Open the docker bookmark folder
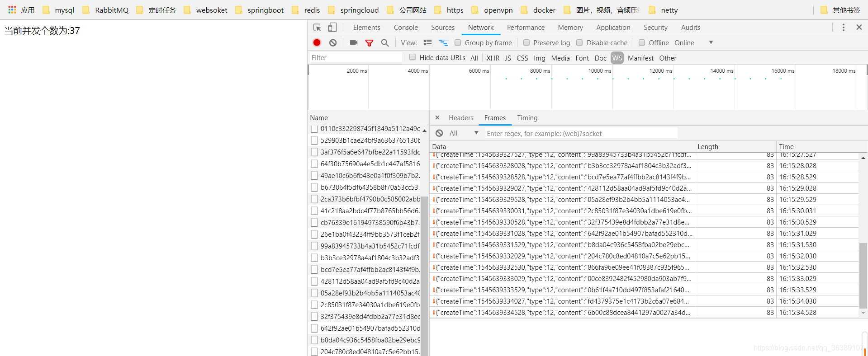Image resolution: width=868 pixels, height=356 pixels. point(538,10)
